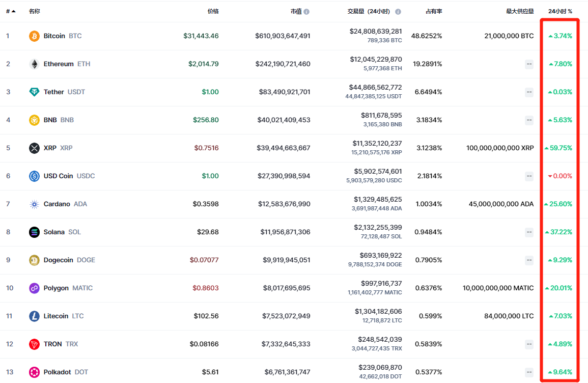Click the BNB logo icon

coord(34,120)
